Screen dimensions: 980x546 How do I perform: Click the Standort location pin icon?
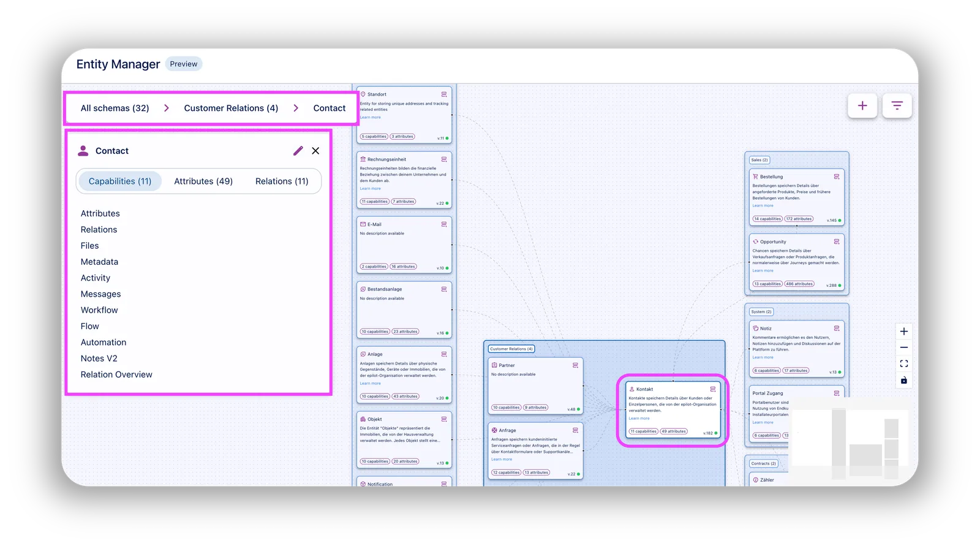(363, 94)
